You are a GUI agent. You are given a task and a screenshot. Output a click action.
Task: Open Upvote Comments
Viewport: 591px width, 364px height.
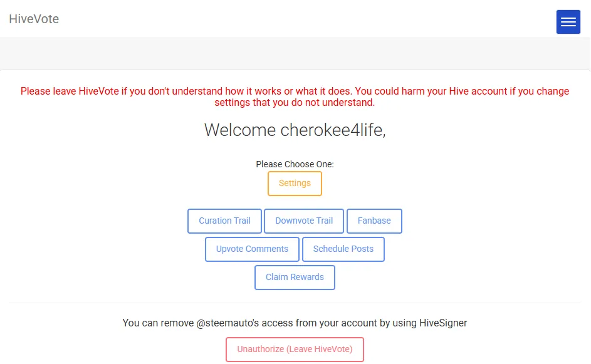pos(252,249)
